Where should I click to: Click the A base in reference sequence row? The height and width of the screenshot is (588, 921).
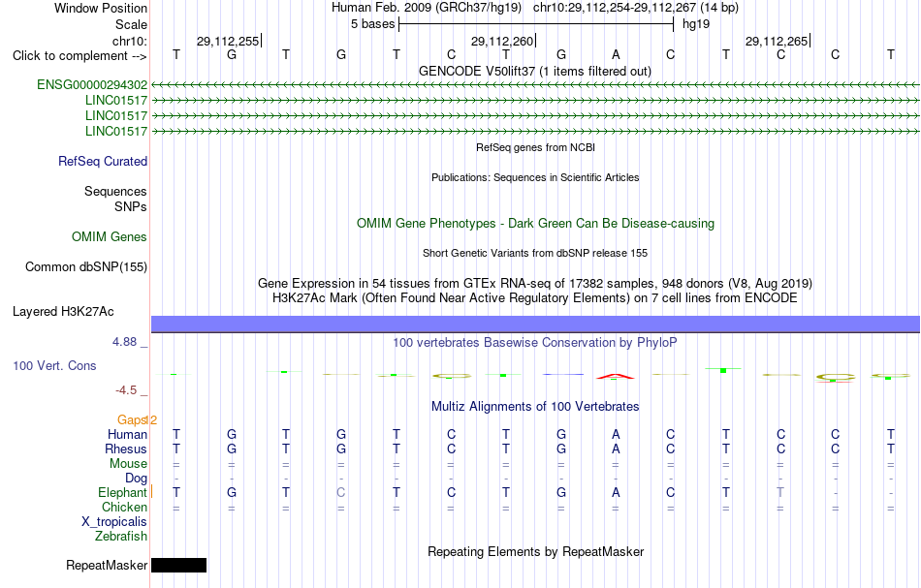[616, 55]
